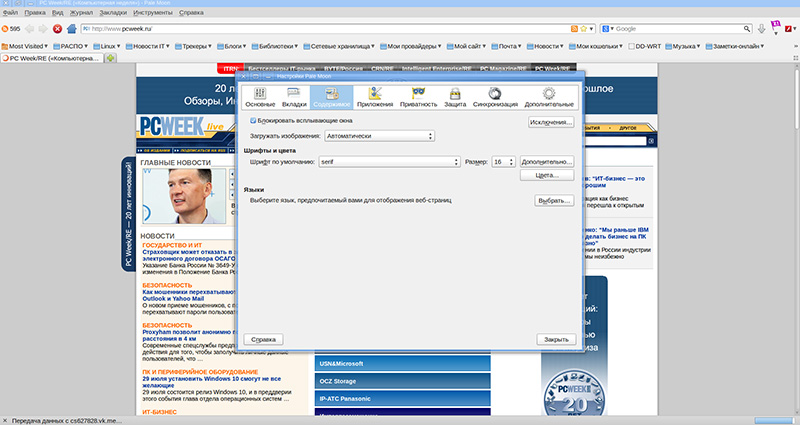This screenshot has width=800, height=425.
Task: Open the Вид menu
Action: tap(58, 13)
